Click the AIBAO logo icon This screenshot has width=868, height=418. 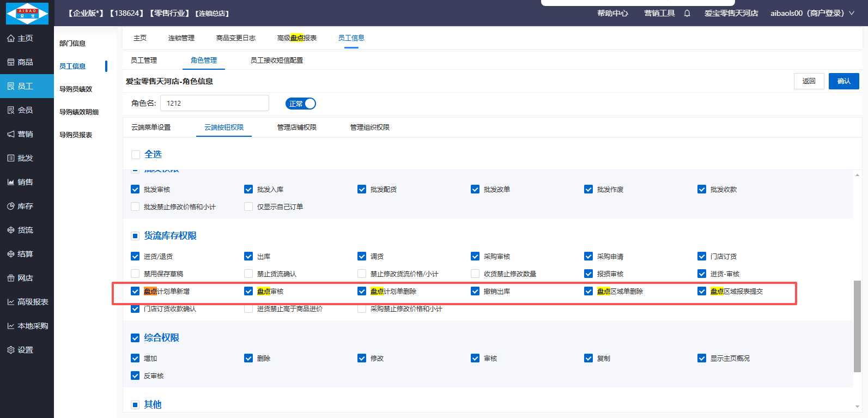(27, 13)
